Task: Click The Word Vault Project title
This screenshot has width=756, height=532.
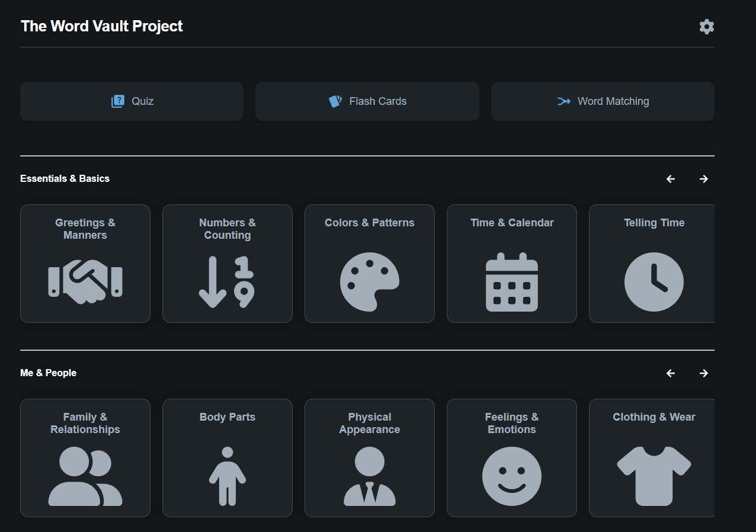Action: [102, 26]
